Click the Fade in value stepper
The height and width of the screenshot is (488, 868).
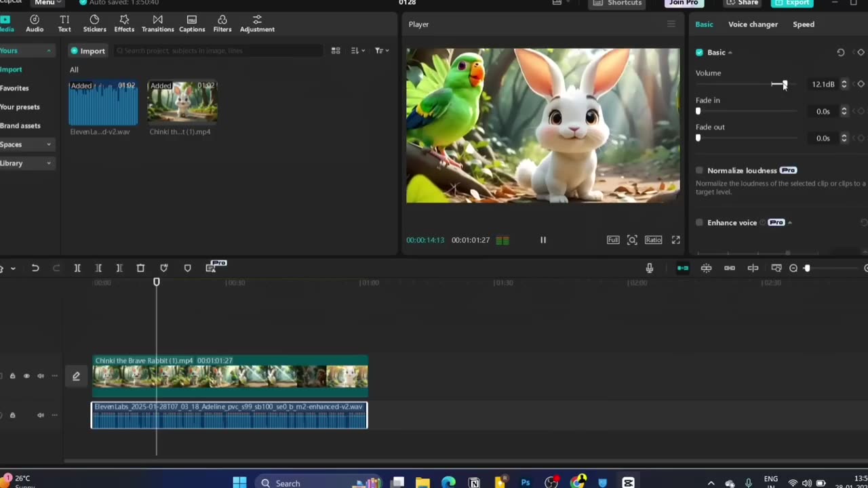click(x=844, y=111)
